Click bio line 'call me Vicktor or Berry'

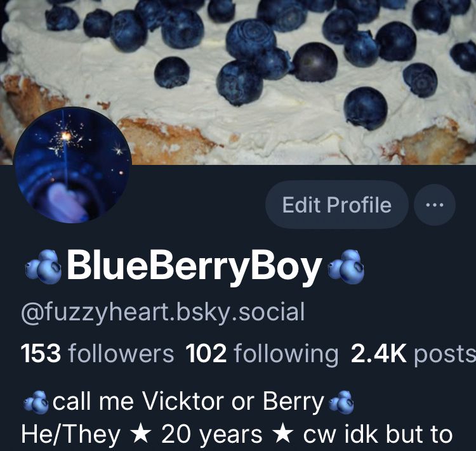(188, 402)
